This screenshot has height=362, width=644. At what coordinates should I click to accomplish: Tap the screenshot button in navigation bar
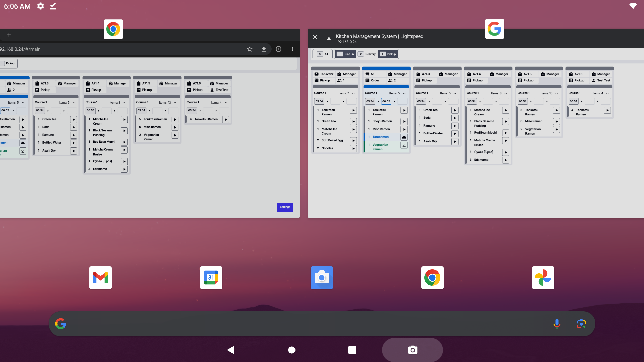point(412,350)
